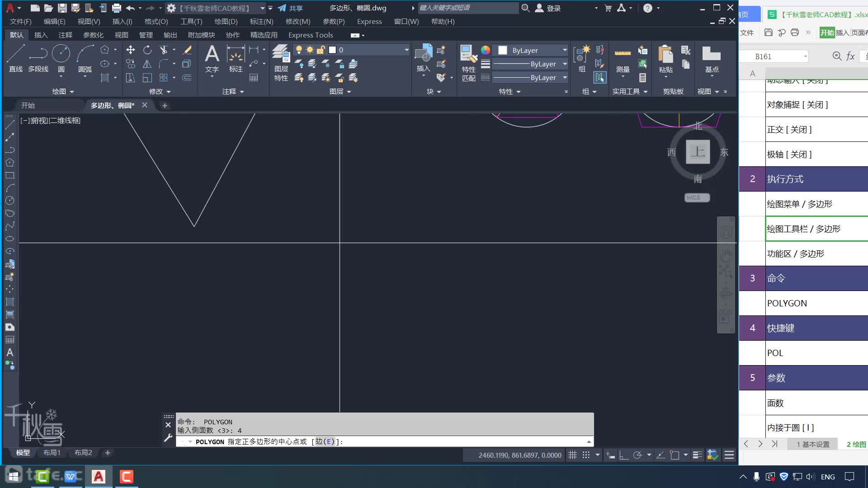Screen dimensions: 868x488
Task: Click the Group (组) icon
Action: tap(582, 58)
